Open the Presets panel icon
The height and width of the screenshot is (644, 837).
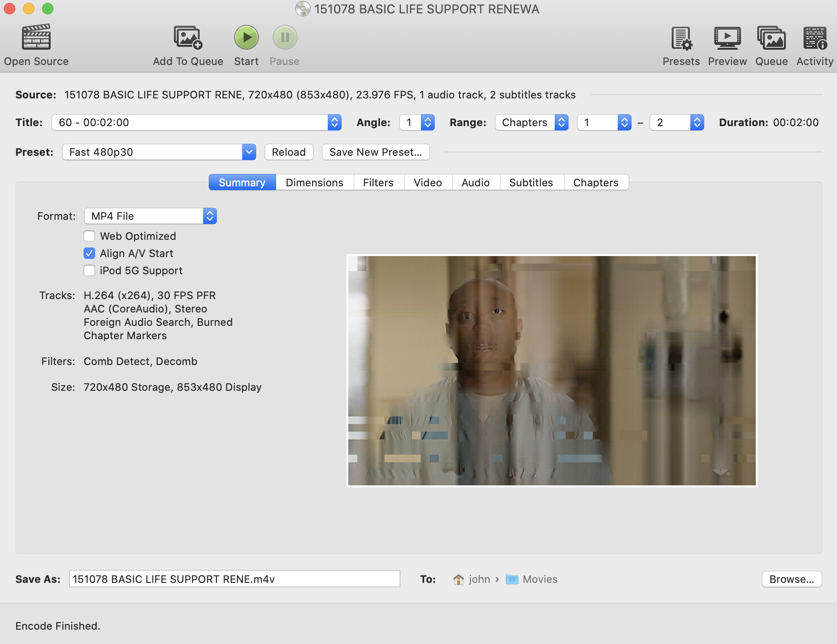pos(681,38)
